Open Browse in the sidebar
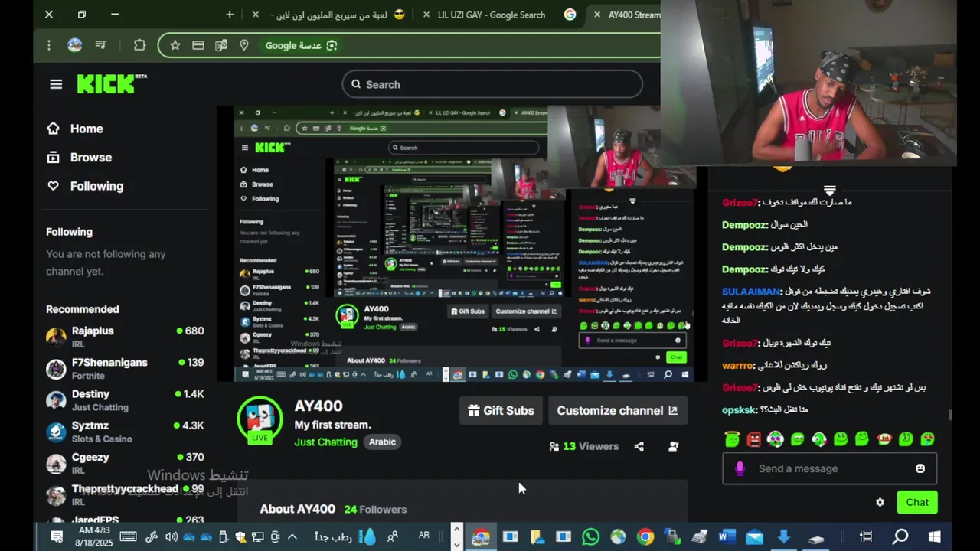 (80, 157)
